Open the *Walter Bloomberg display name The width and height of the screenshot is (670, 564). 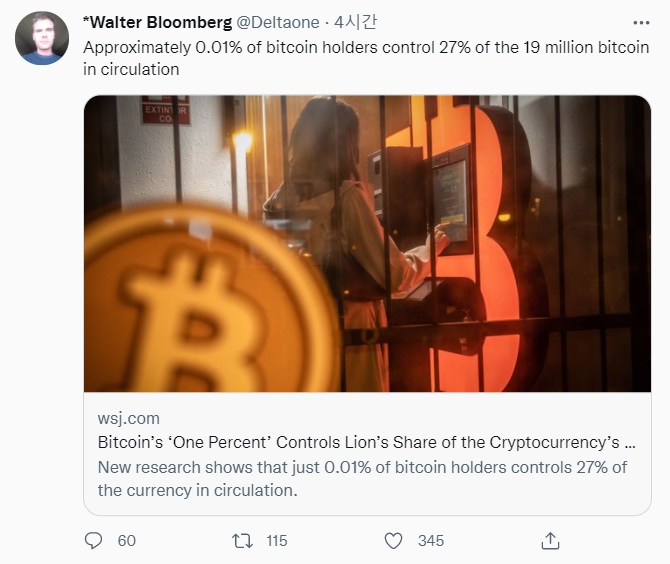(156, 22)
